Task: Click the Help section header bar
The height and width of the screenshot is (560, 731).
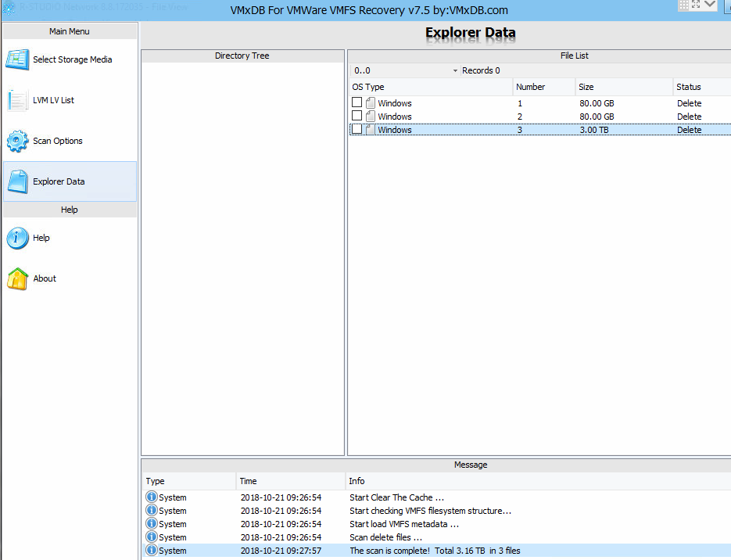Action: pyautogui.click(x=70, y=210)
